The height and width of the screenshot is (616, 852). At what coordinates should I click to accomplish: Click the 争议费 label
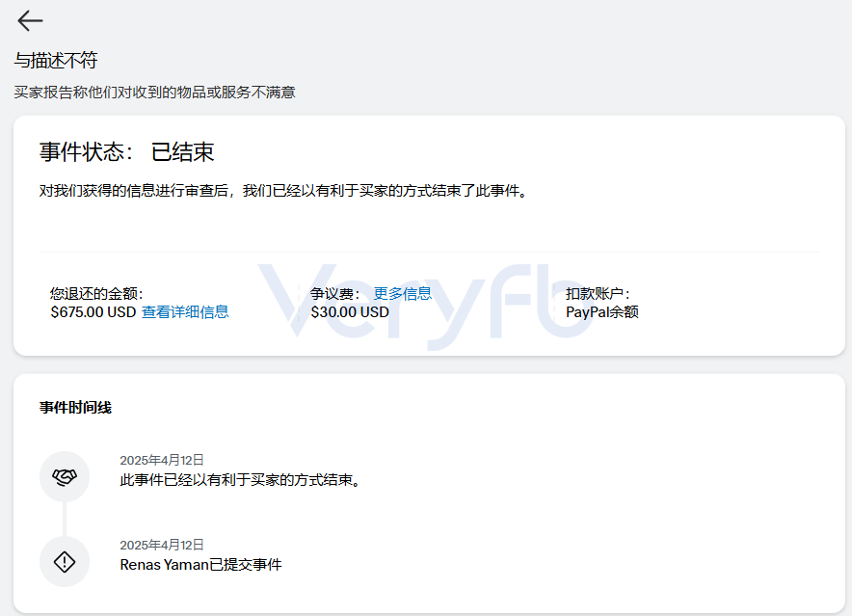point(334,294)
